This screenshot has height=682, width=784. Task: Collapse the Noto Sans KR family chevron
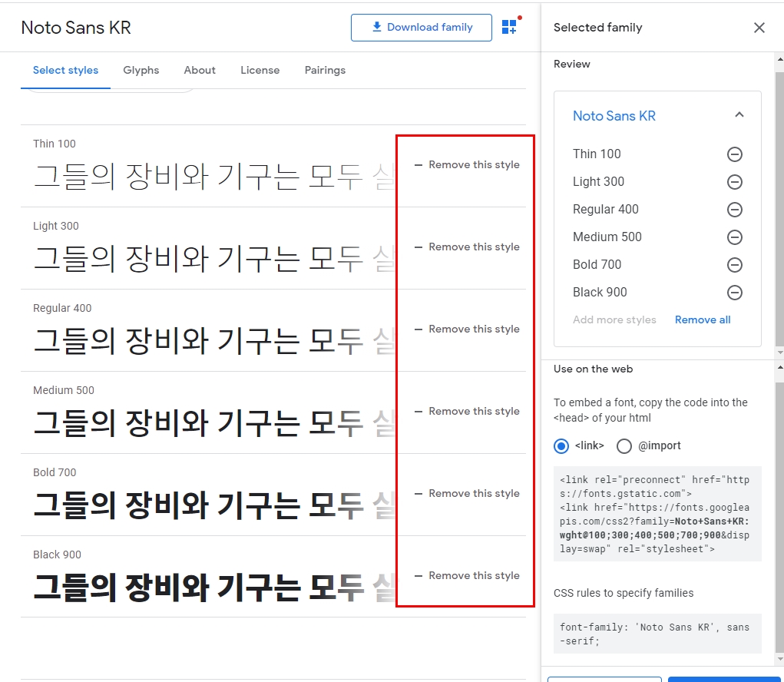tap(739, 115)
